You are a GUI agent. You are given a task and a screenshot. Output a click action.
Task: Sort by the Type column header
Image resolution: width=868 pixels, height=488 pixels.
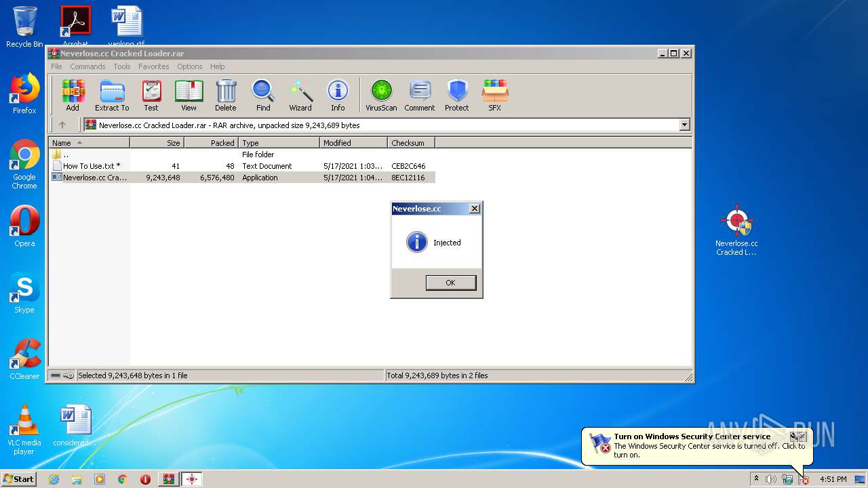click(279, 143)
